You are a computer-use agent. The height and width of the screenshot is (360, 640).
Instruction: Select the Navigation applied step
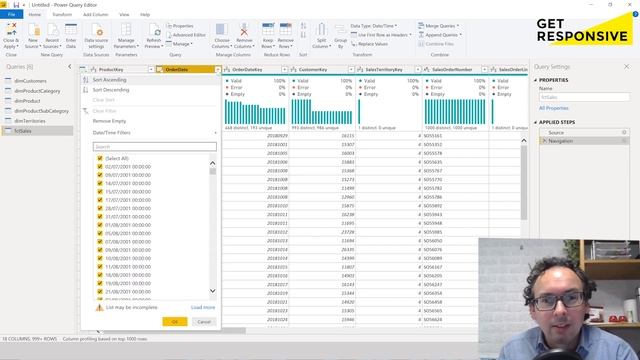(584, 141)
